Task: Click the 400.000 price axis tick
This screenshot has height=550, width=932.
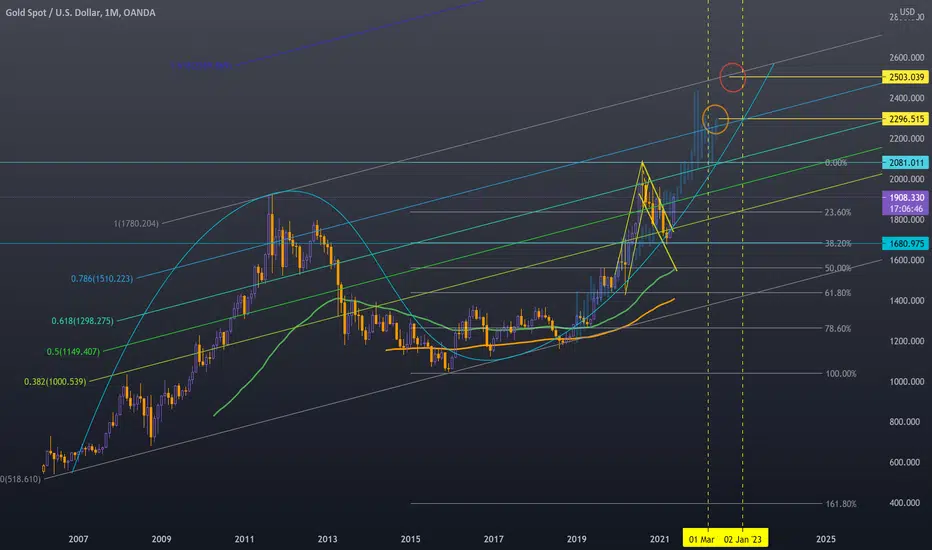Action: pyautogui.click(x=907, y=503)
